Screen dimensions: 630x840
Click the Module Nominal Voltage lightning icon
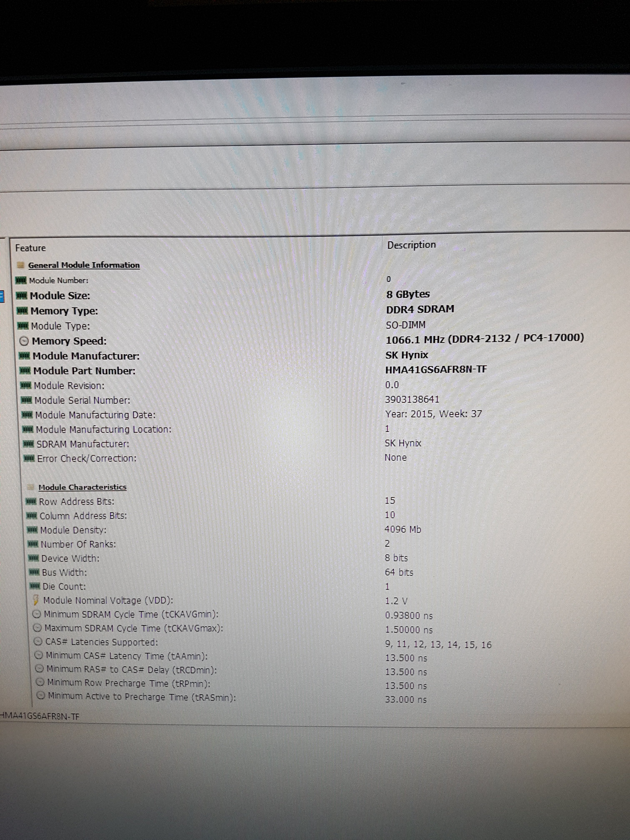click(x=36, y=600)
